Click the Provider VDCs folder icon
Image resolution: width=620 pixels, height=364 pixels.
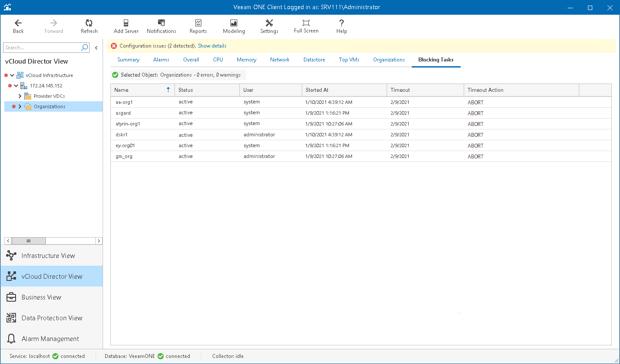28,96
